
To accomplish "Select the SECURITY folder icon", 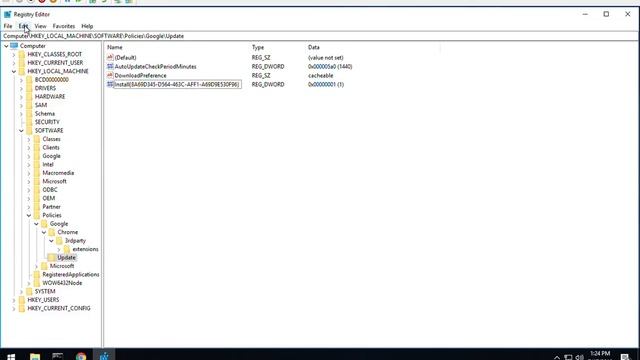I will [x=29, y=122].
